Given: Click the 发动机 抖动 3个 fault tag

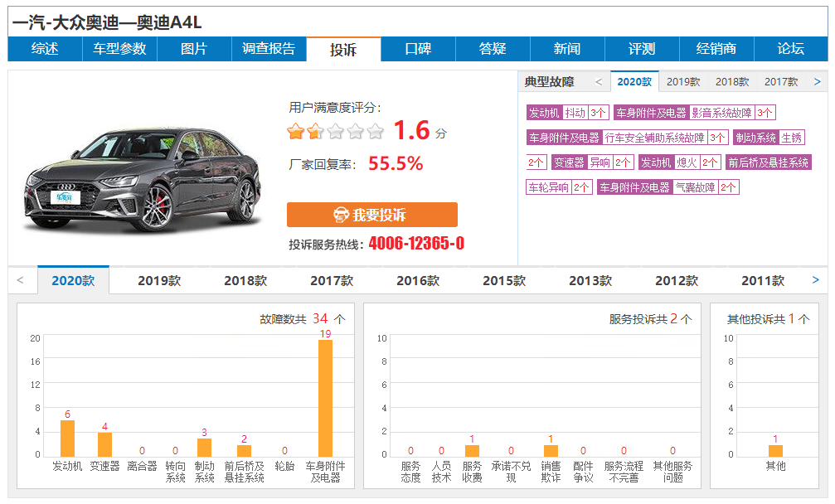Looking at the screenshot, I should click(x=567, y=113).
